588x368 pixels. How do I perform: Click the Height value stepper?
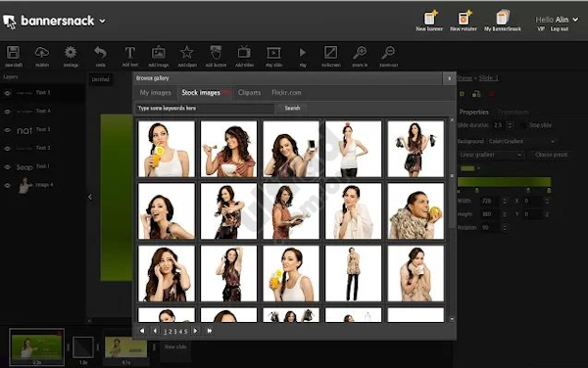(505, 214)
